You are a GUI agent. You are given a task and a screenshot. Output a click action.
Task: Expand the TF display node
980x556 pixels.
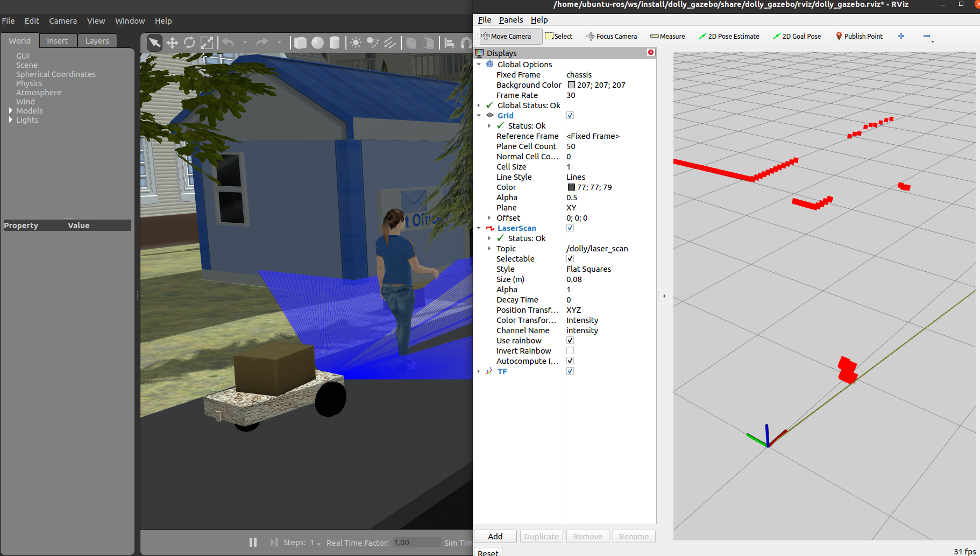tap(479, 371)
